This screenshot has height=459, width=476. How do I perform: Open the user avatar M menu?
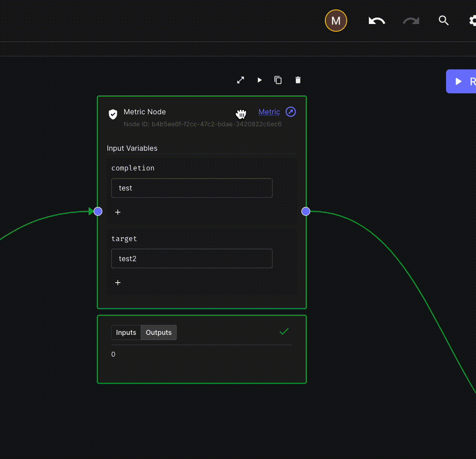coord(336,21)
